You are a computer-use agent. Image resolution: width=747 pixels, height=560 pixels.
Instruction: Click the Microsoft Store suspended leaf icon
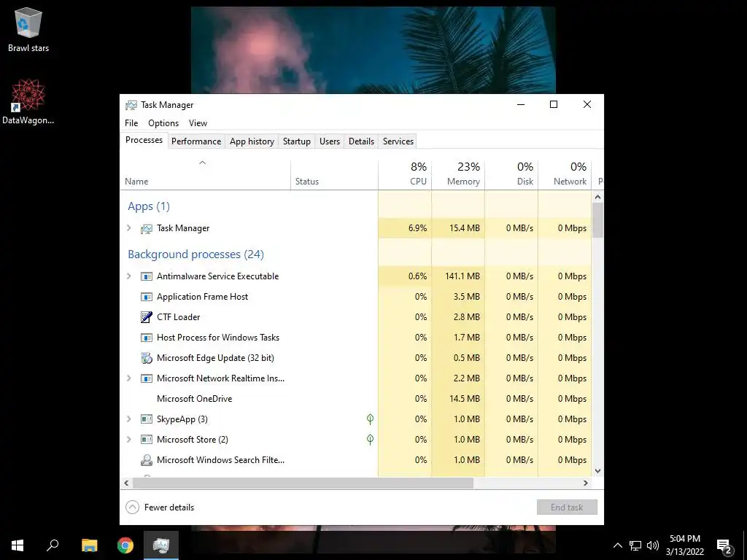370,440
